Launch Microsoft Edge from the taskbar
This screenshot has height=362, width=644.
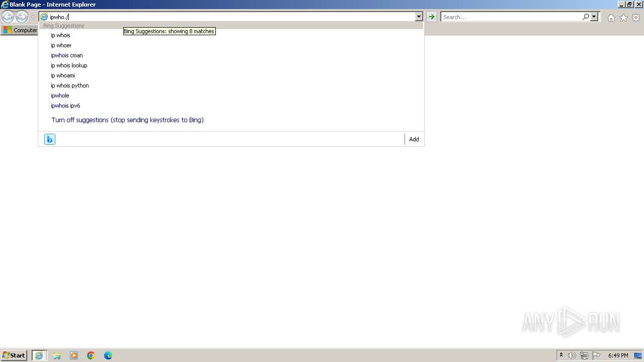point(108,355)
